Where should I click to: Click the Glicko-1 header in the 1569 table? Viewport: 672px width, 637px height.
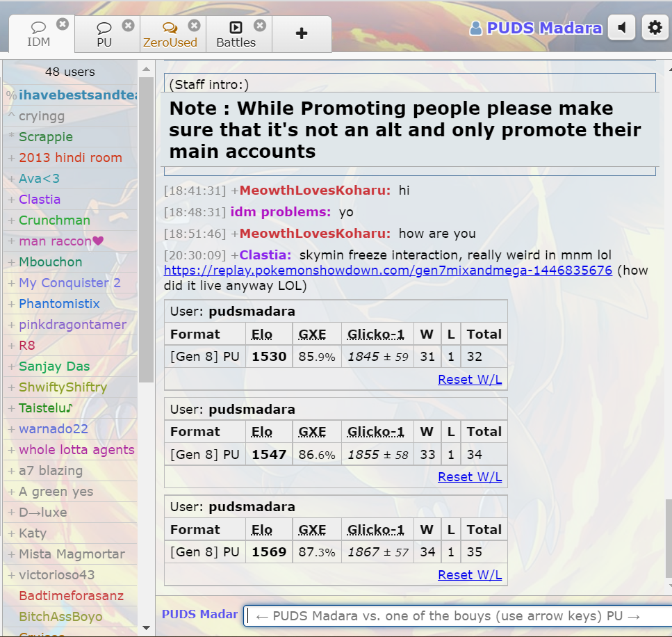[x=376, y=529]
